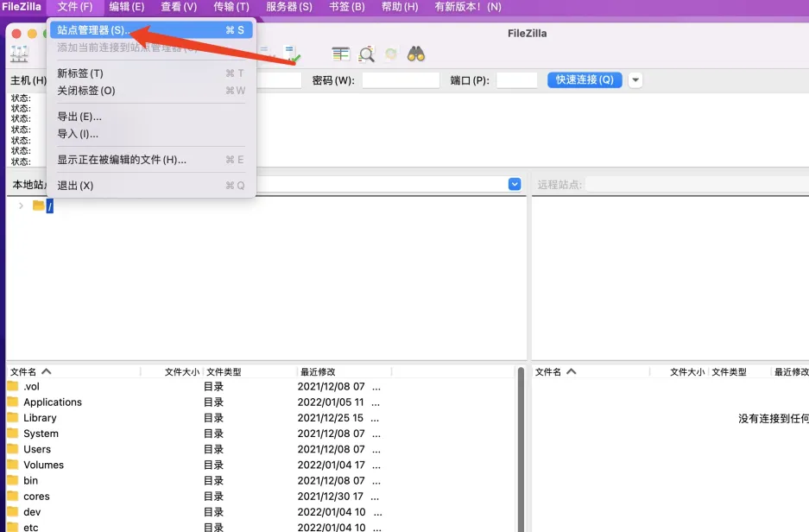This screenshot has width=809, height=532.
Task: Open the 编辑 (E) menu
Action: pyautogui.click(x=127, y=7)
